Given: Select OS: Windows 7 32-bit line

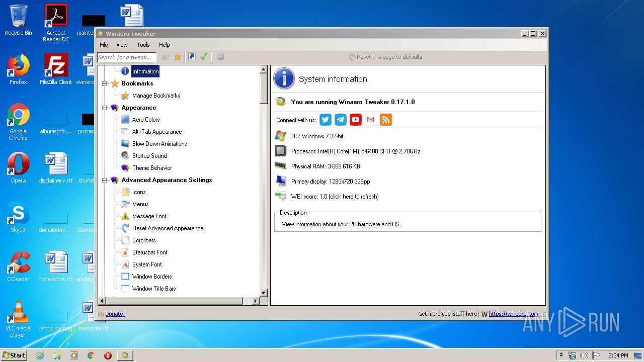Looking at the screenshot, I should [x=317, y=136].
